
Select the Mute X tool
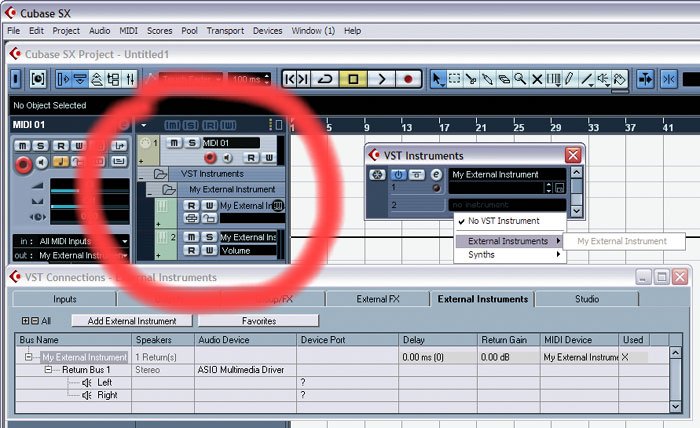(537, 79)
